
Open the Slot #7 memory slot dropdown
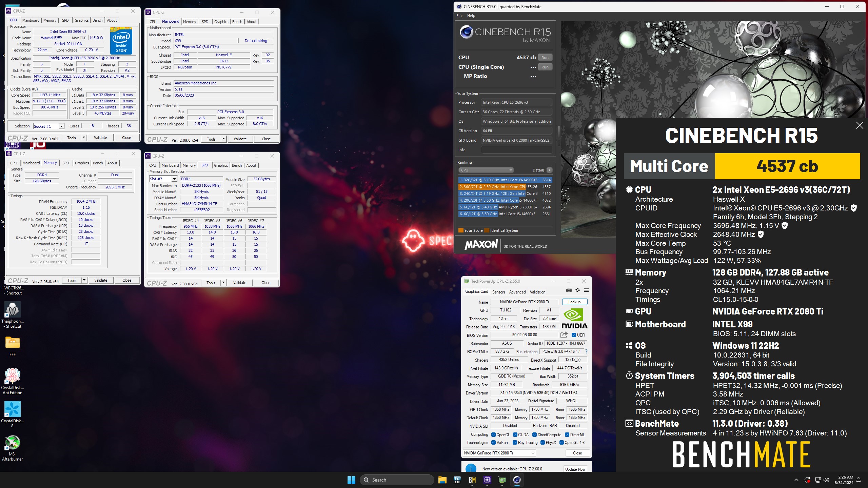click(x=163, y=179)
